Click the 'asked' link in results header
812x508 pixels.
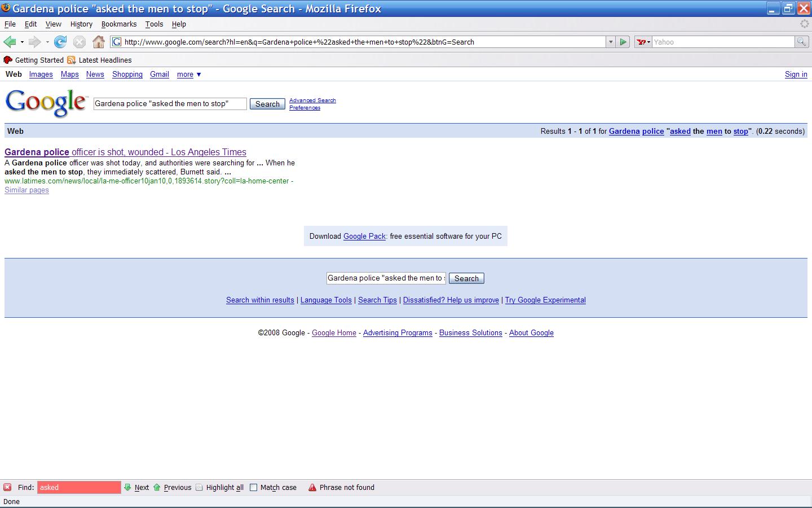pos(680,131)
